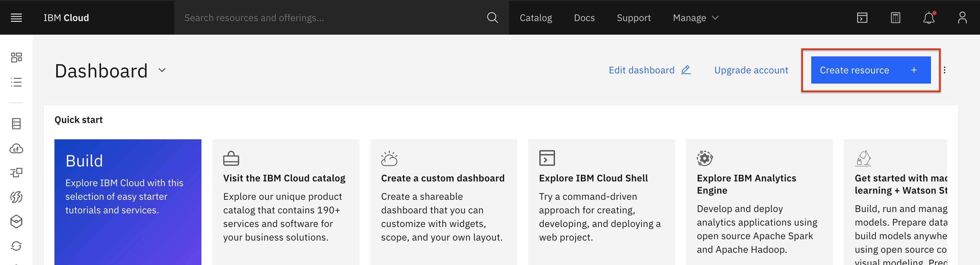Click the Quick start heading

(79, 120)
